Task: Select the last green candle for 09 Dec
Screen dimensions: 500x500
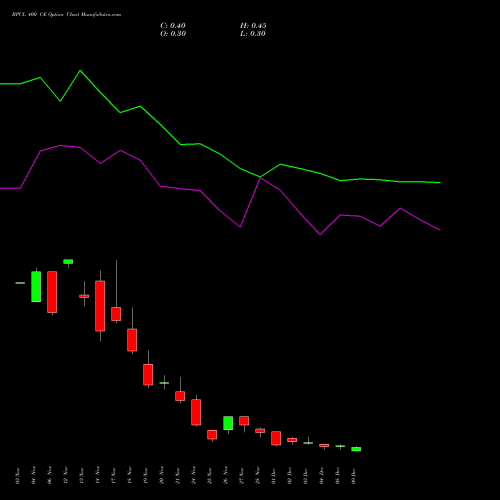Action: 356,449
